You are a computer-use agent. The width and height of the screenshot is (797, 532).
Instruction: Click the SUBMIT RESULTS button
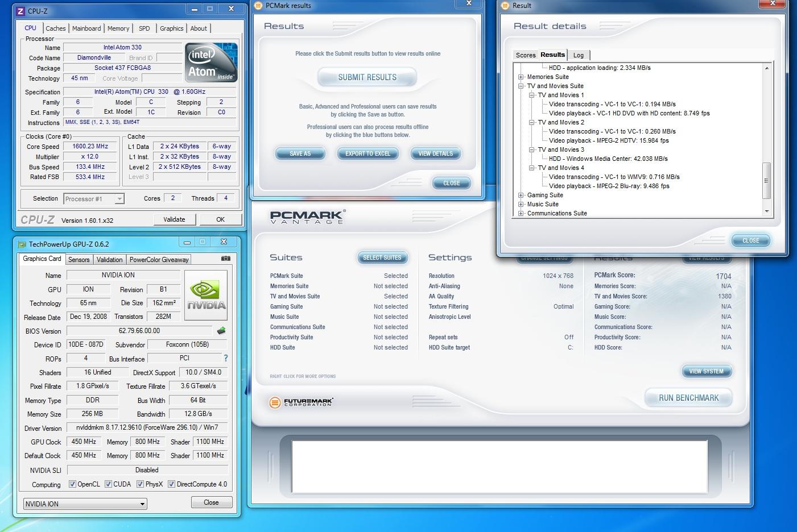coord(367,77)
